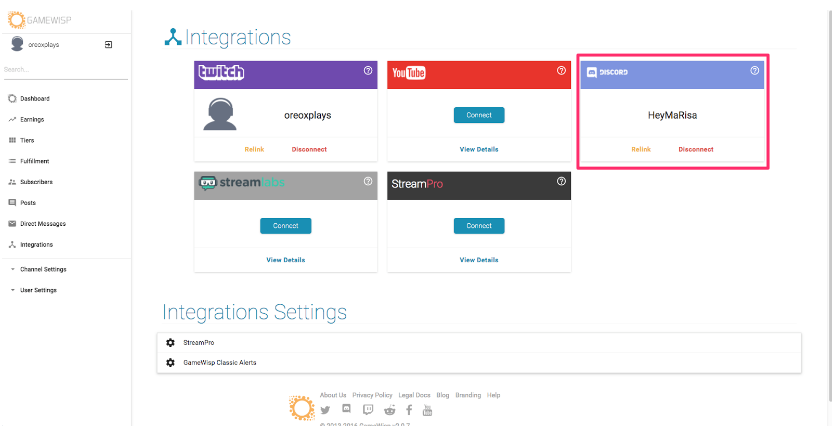Open help icon on StreamPro card
The height and width of the screenshot is (430, 832).
tap(561, 182)
